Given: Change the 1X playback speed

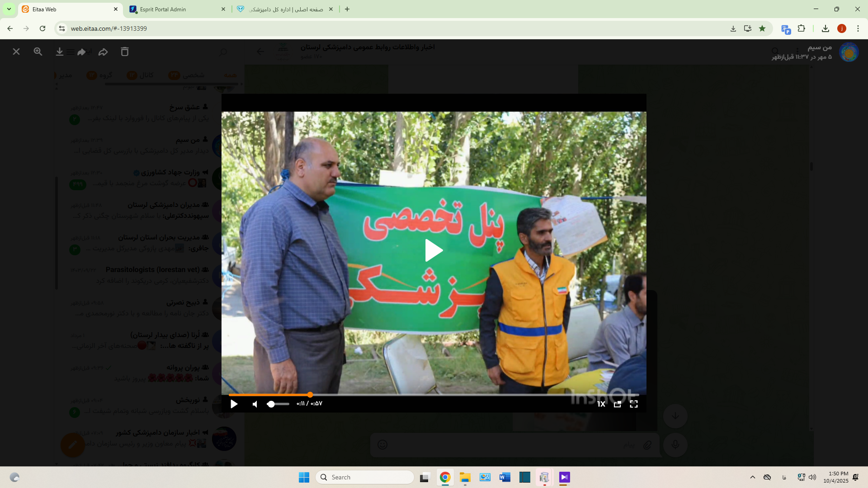Looking at the screenshot, I should 601,404.
